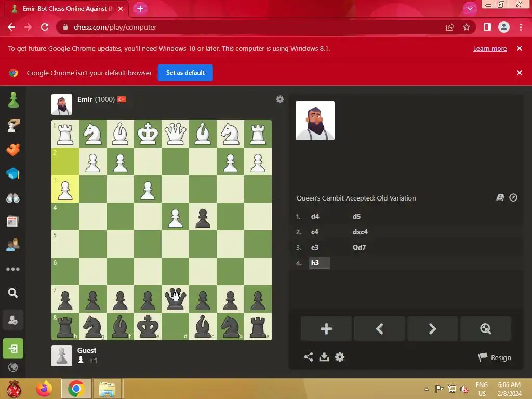Select the white pawn on h3
The image size is (532, 399).
tap(65, 189)
